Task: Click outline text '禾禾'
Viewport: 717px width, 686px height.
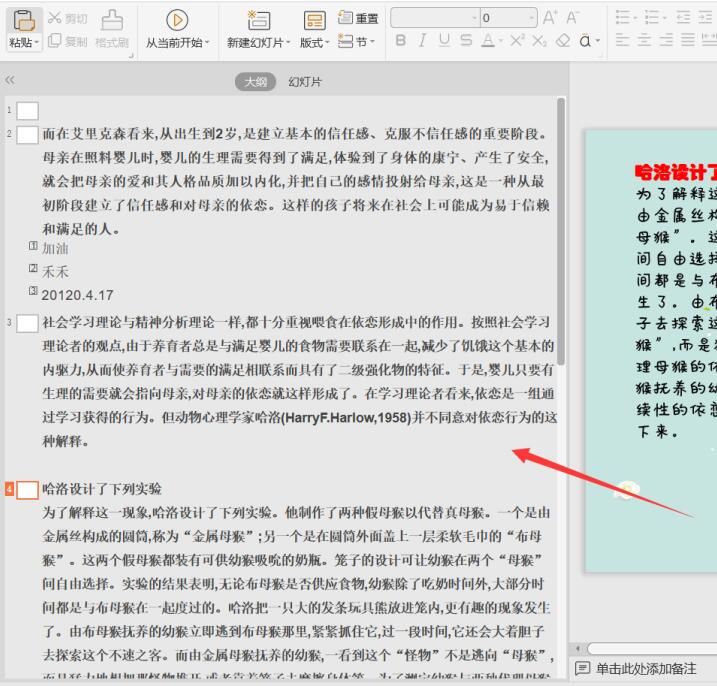Action: coord(55,272)
